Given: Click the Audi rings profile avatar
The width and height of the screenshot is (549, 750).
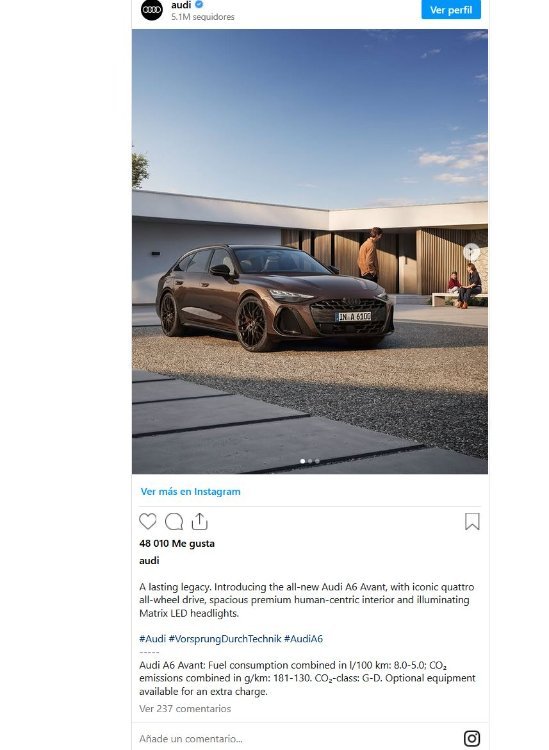Looking at the screenshot, I should click(152, 10).
